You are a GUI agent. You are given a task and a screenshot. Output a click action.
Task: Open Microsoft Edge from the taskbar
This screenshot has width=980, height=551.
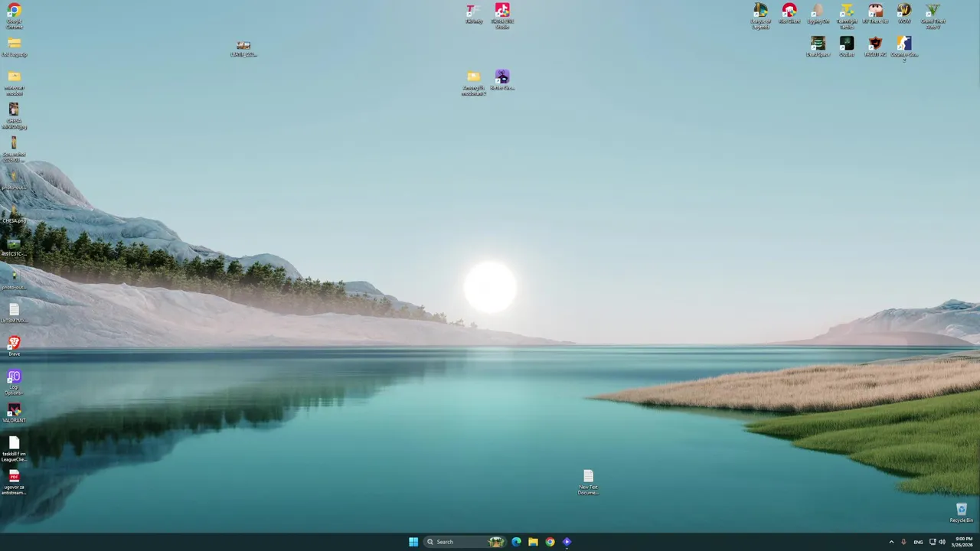point(516,542)
